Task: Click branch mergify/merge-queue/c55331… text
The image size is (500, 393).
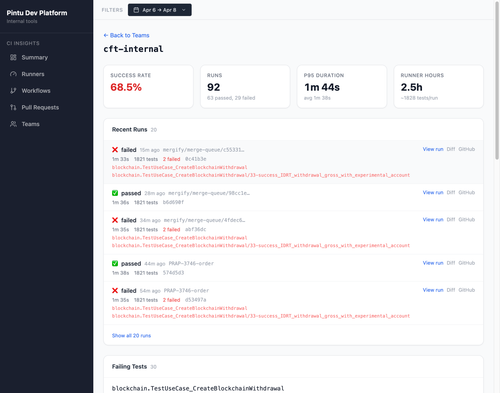Action: point(203,150)
